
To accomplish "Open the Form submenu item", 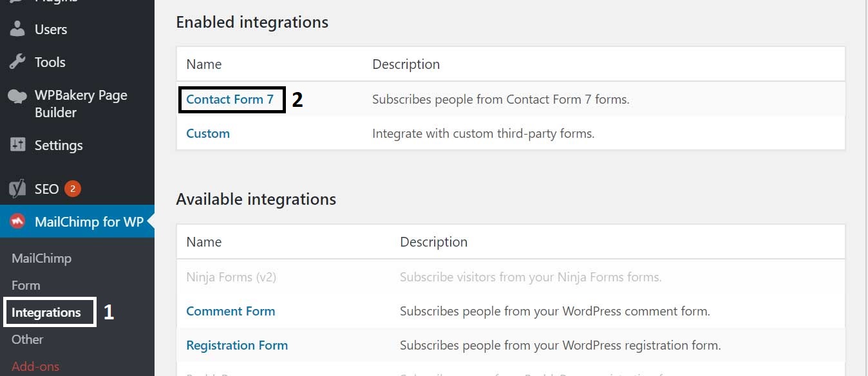I will coord(26,286).
